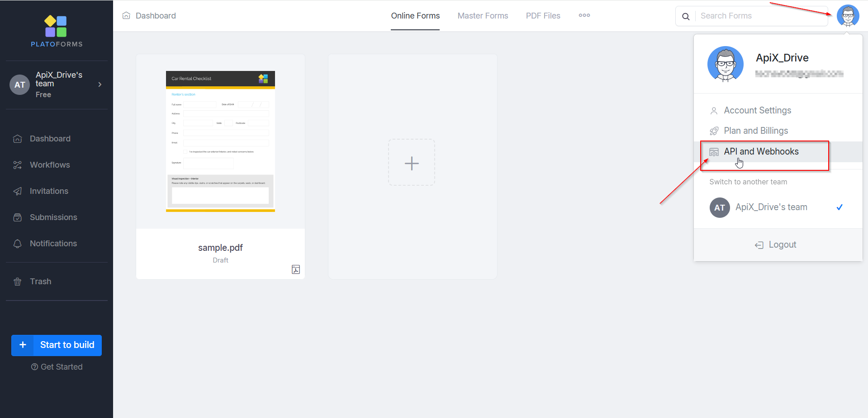Click the Free plan label in sidebar
Screen dimensions: 868x418
pos(43,94)
